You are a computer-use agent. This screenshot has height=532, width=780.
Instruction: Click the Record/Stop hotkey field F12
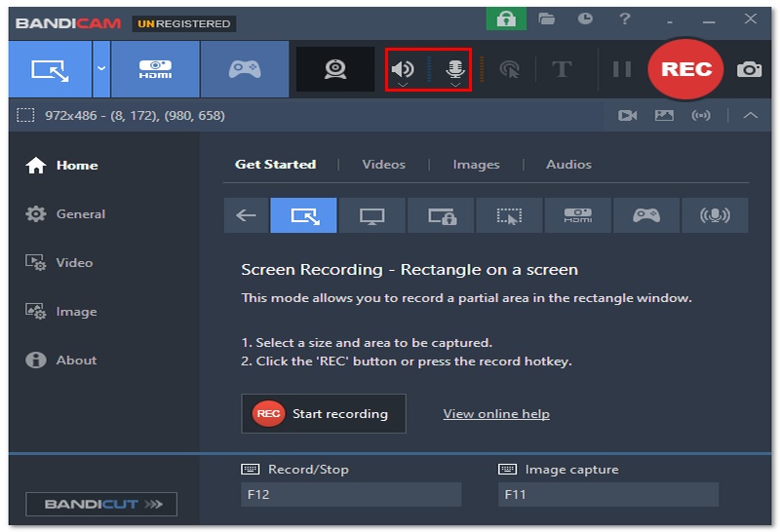click(x=351, y=495)
